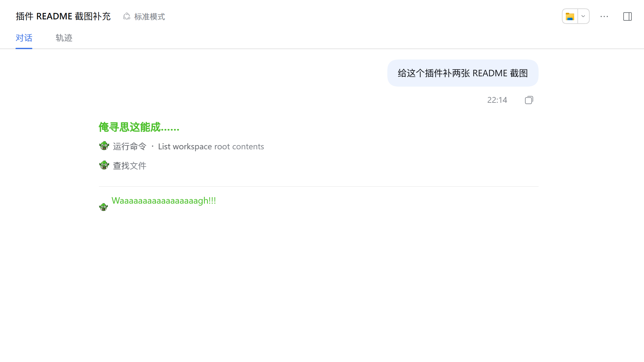
Task: Switch to the 对话 tab
Action: click(x=24, y=38)
